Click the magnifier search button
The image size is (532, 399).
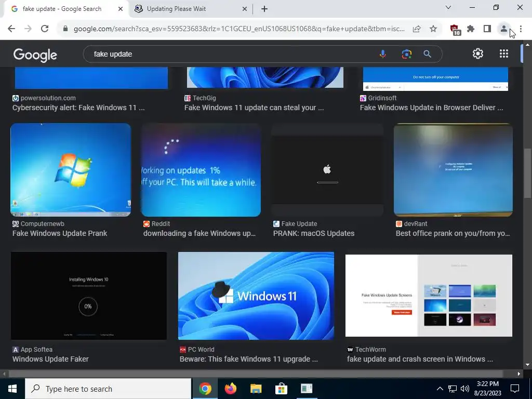[428, 54]
